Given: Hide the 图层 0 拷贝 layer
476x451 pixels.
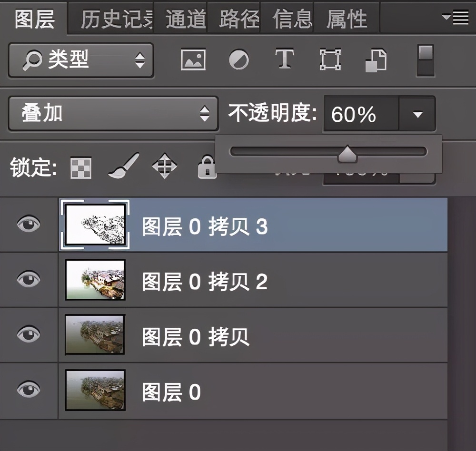Looking at the screenshot, I should point(29,334).
